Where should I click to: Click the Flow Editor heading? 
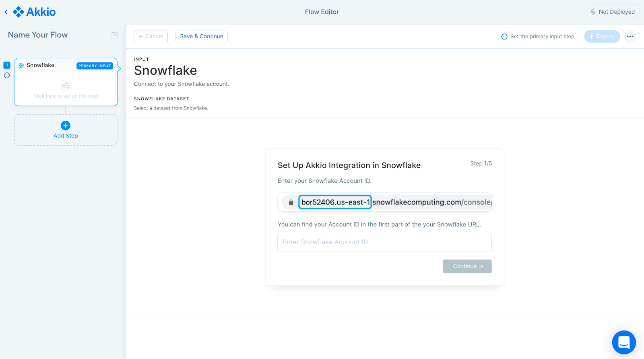click(x=322, y=12)
